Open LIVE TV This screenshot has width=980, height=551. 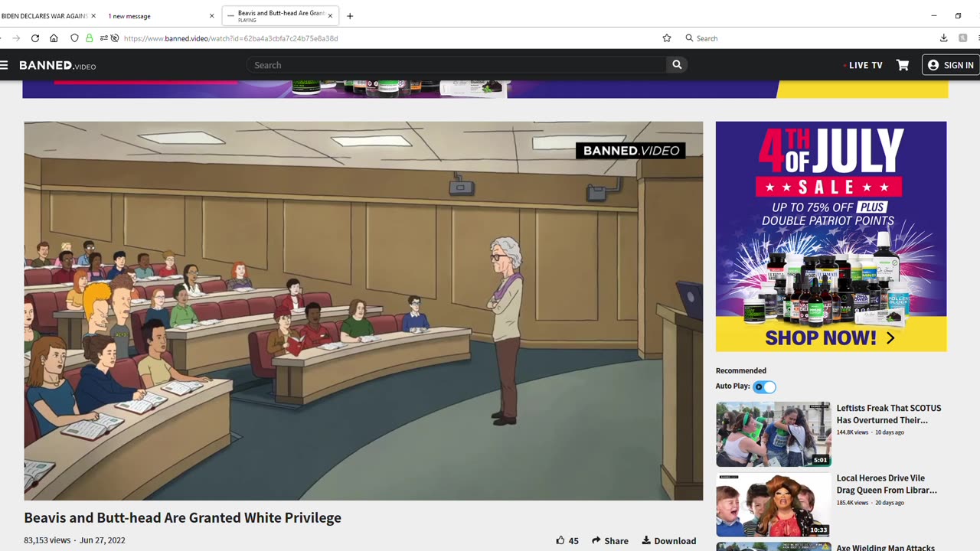863,65
